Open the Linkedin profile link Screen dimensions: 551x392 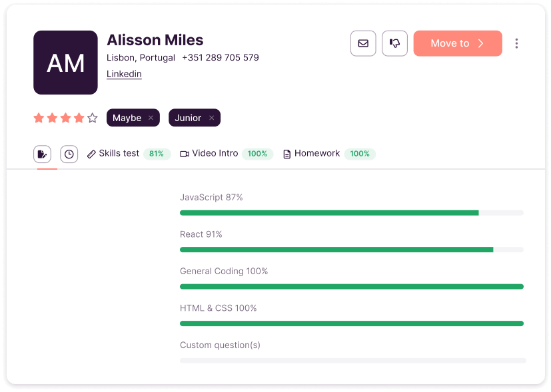[x=124, y=74]
